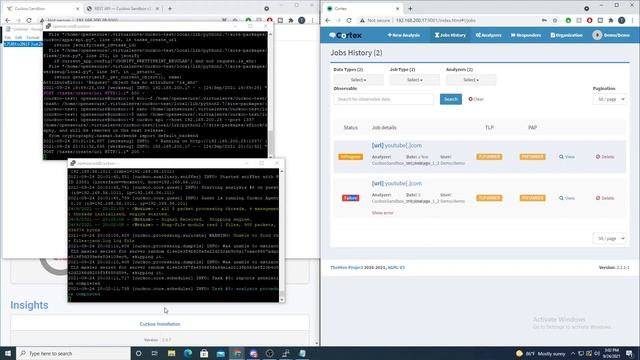Open the InProgress youtube[.]com job link

pyautogui.click(x=396, y=145)
